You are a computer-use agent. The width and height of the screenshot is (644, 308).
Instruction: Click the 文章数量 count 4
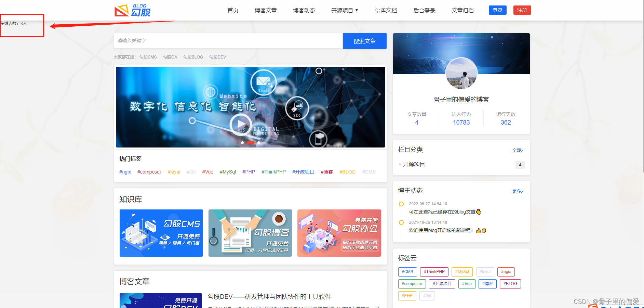[417, 123]
